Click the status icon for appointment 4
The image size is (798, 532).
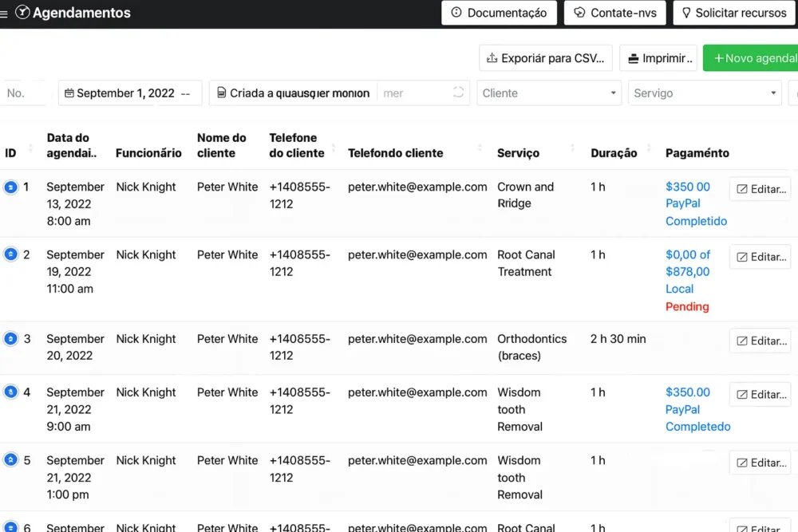11,392
